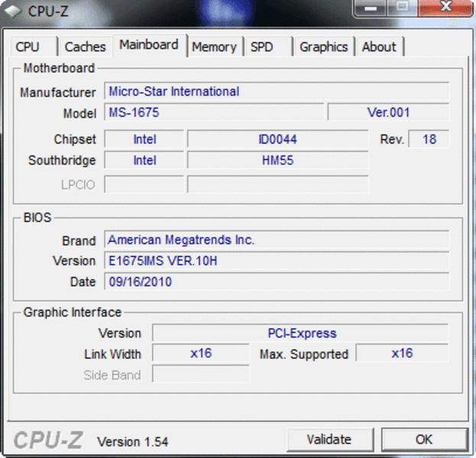
Task: Switch to the CPU tab
Action: coord(34,47)
